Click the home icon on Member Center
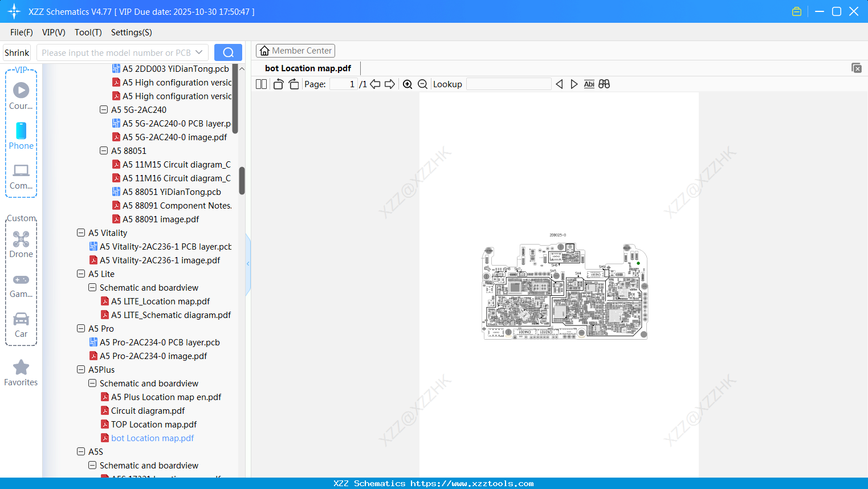Image resolution: width=868 pixels, height=489 pixels. 264,51
